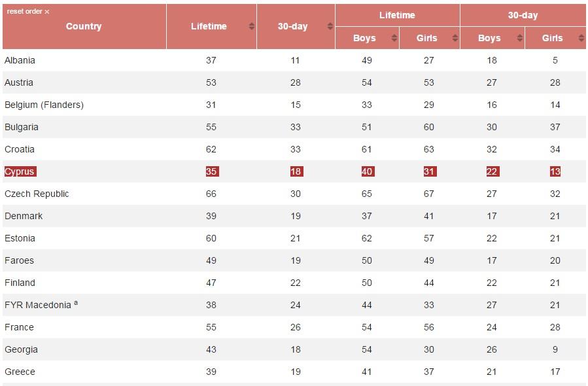Click the Country column header
Image resolution: width=588 pixels, height=386 pixels.
[x=84, y=26]
